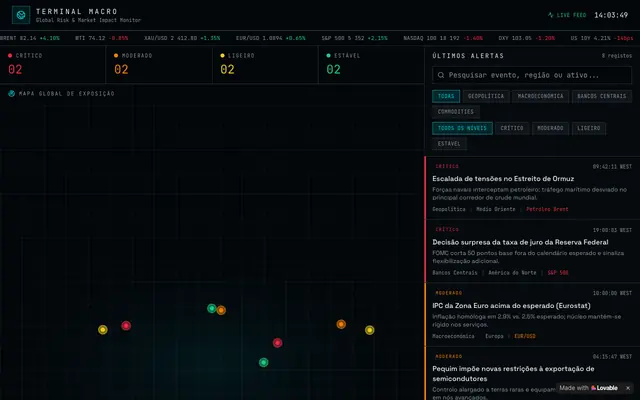Select the yellow map marker beside the red marker
The image size is (640, 400).
coord(103,329)
